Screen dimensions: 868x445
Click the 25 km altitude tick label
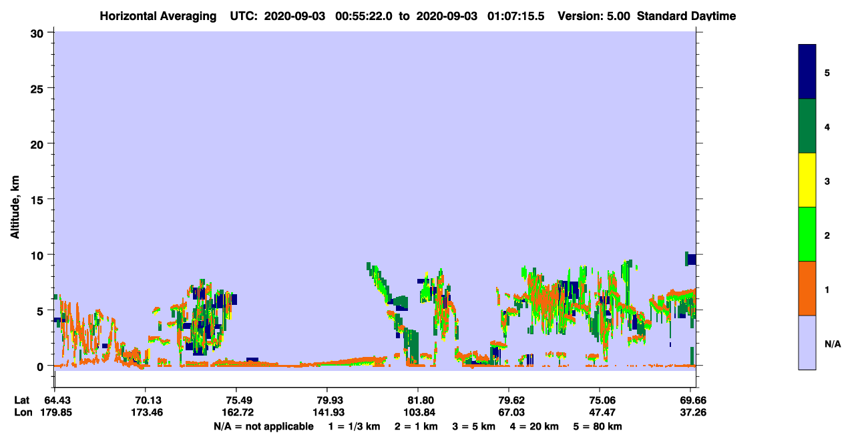(x=39, y=88)
